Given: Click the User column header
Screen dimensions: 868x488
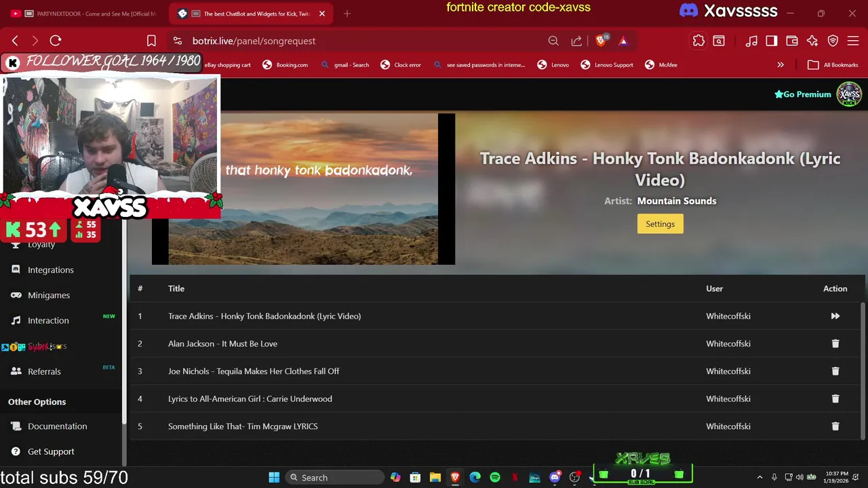Looking at the screenshot, I should click(714, 289).
